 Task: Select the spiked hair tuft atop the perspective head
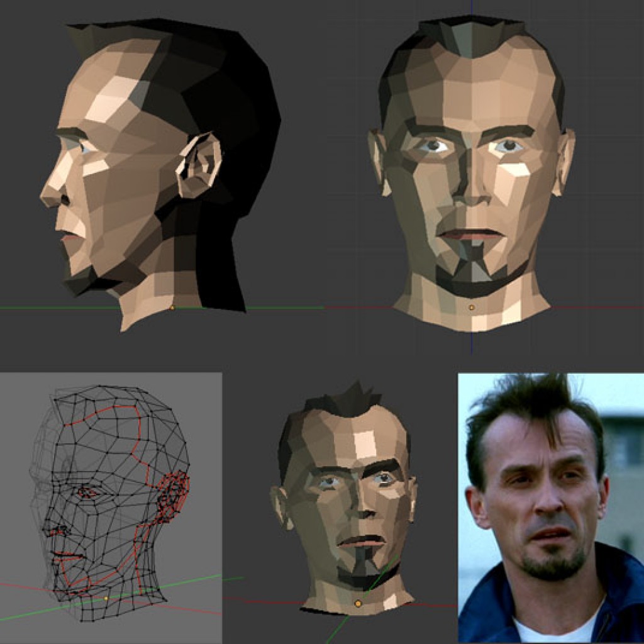(354, 393)
